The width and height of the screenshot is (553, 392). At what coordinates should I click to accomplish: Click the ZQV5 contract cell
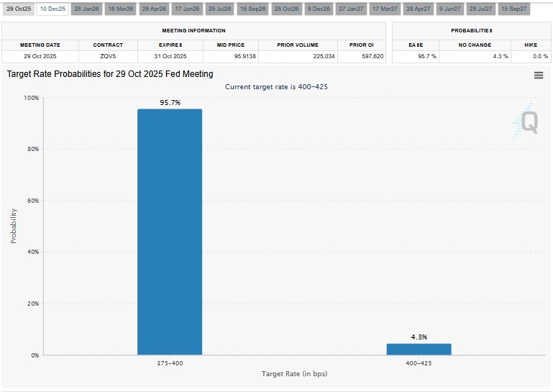click(x=108, y=55)
